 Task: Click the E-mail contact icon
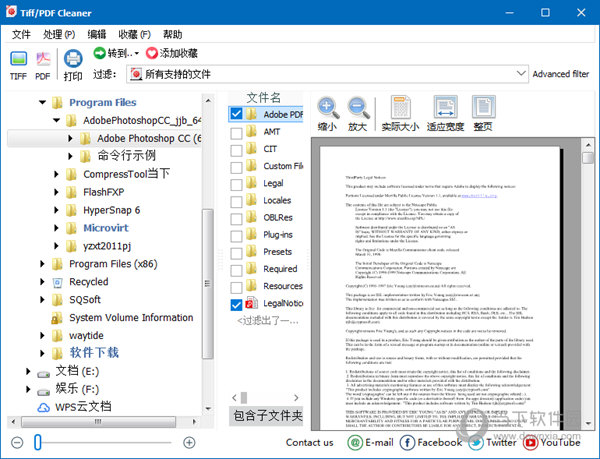pyautogui.click(x=355, y=443)
